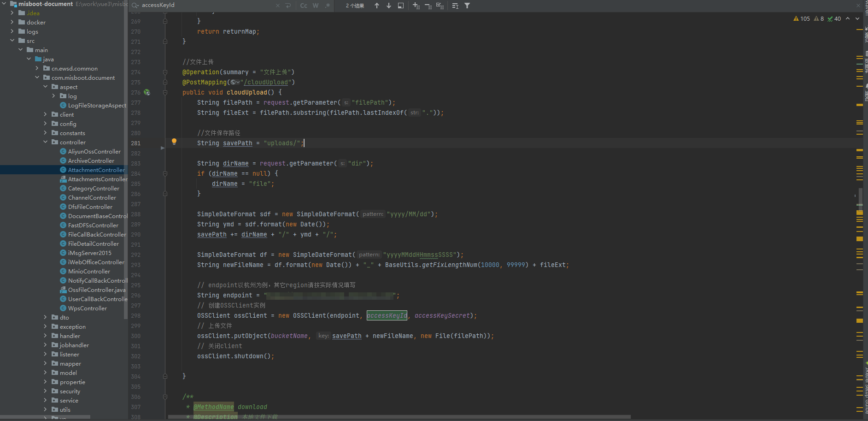Click line number 281 in gutter
This screenshot has height=421, width=868.
coord(135,143)
